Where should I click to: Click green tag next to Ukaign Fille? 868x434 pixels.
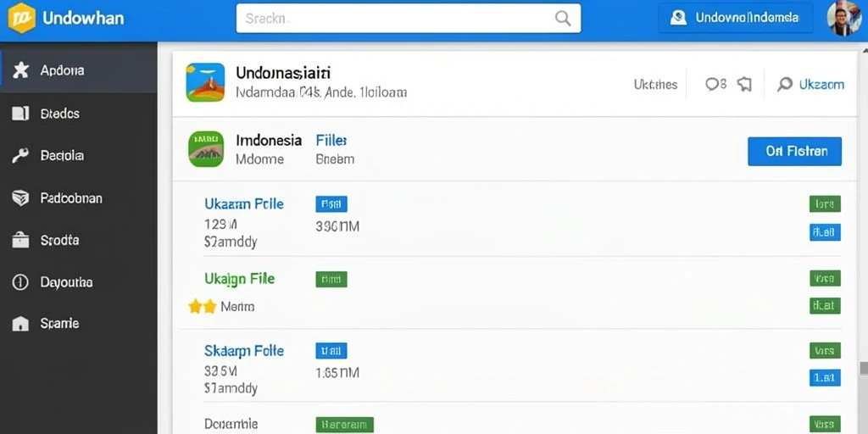click(x=331, y=279)
